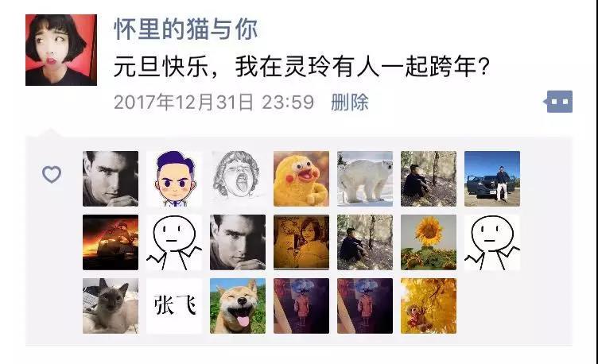
Task: Open the yellow autumn leaves teddy avatar
Action: coord(429,306)
